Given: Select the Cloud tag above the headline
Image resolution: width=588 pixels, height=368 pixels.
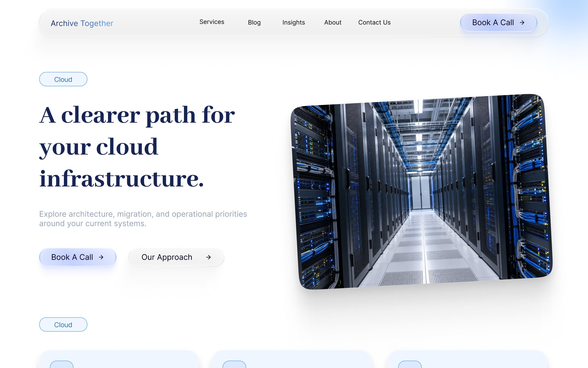Looking at the screenshot, I should (63, 79).
